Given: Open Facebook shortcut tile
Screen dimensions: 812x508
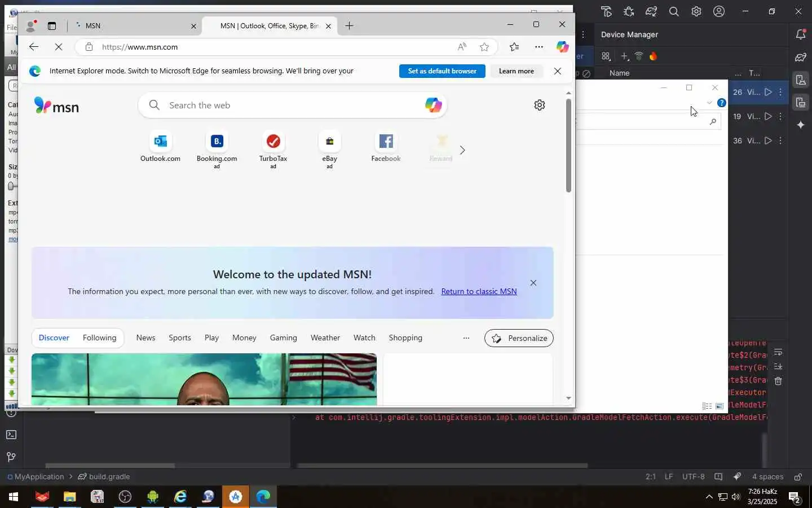Looking at the screenshot, I should (386, 148).
